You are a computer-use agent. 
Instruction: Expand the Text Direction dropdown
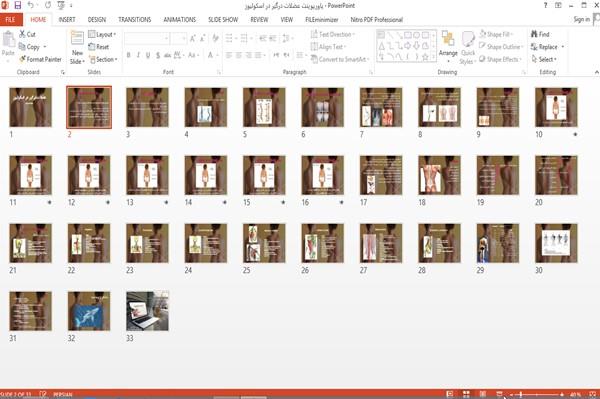332,34
